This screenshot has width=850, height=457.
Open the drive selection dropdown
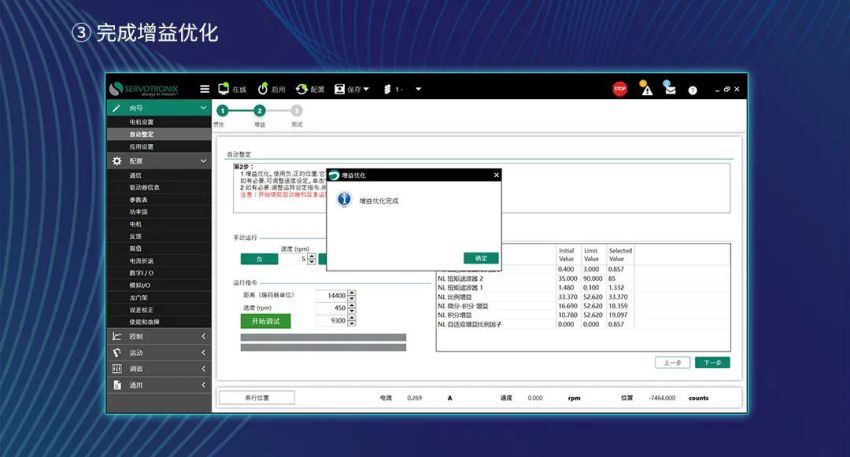coord(403,89)
